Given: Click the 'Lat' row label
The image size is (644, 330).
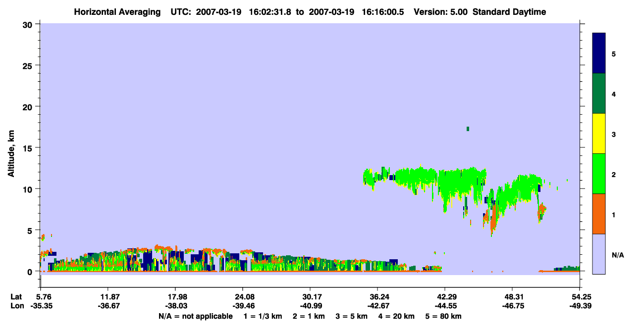Looking at the screenshot, I should coord(16,297).
